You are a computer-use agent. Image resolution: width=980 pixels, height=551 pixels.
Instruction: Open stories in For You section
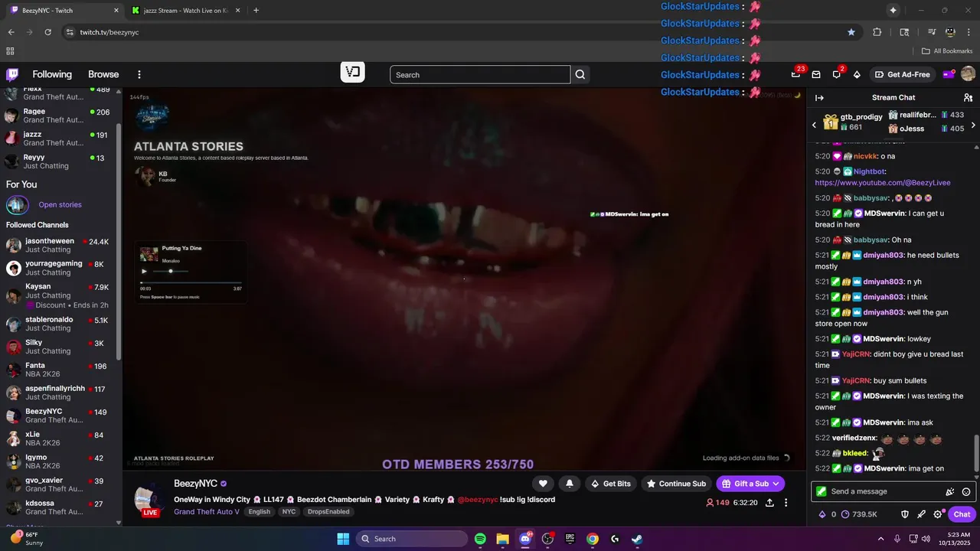click(60, 204)
